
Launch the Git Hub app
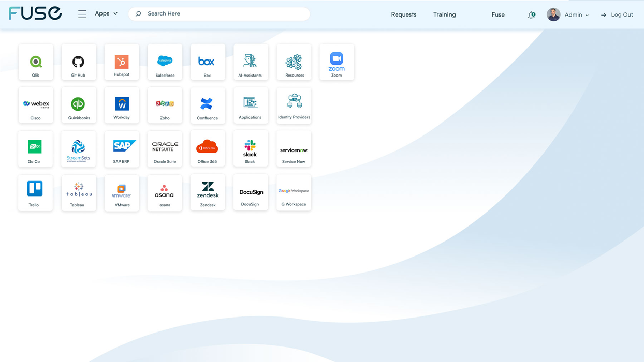[x=79, y=62]
